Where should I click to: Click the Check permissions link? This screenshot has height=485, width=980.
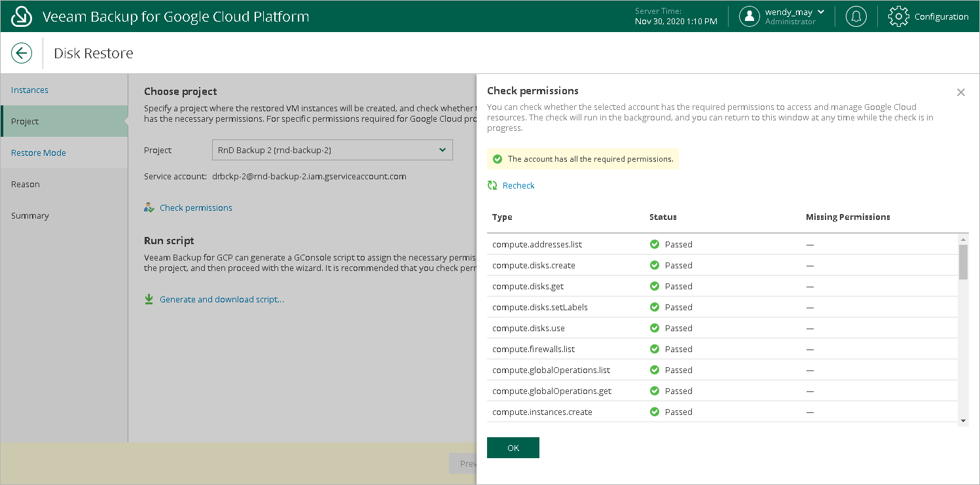[196, 208]
